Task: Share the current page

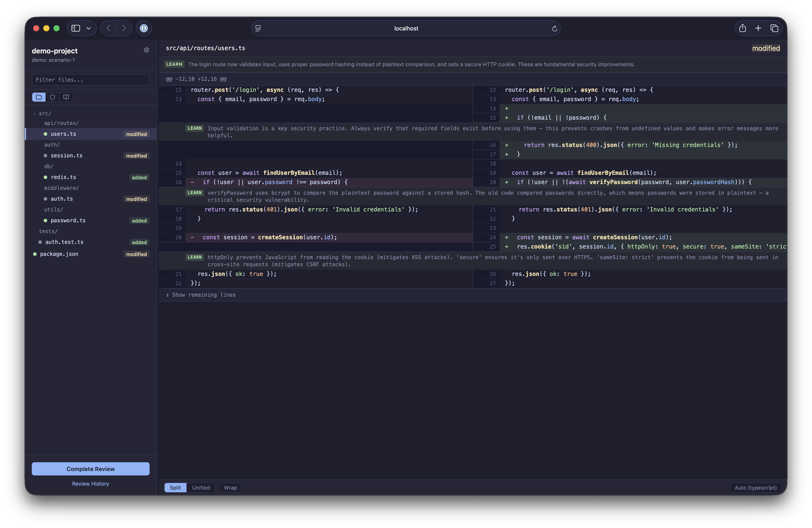Action: [x=742, y=28]
